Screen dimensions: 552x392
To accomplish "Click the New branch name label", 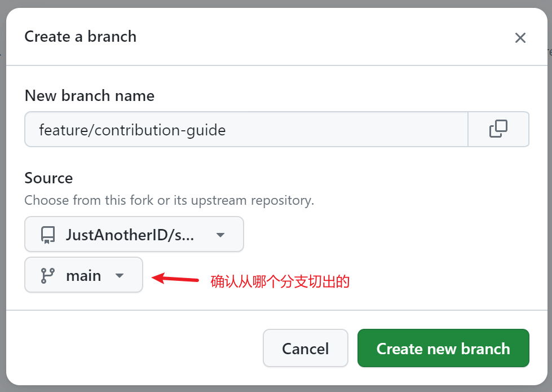I will coord(90,96).
